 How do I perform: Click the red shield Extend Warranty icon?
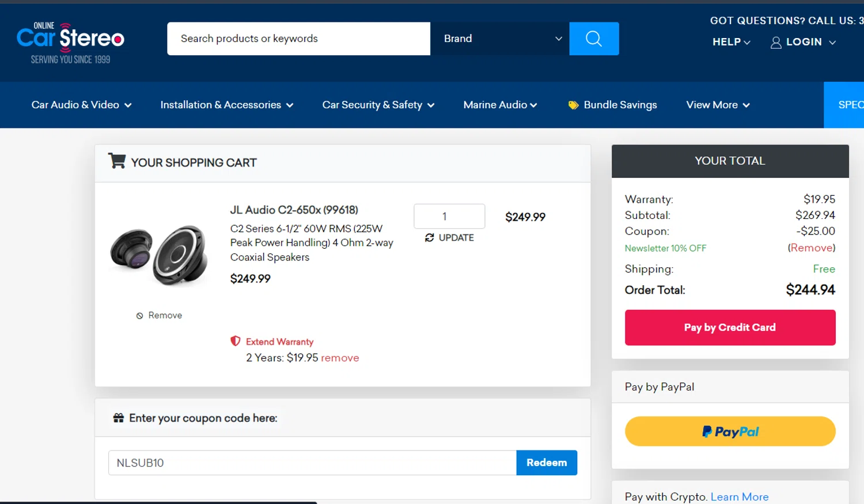click(x=235, y=341)
